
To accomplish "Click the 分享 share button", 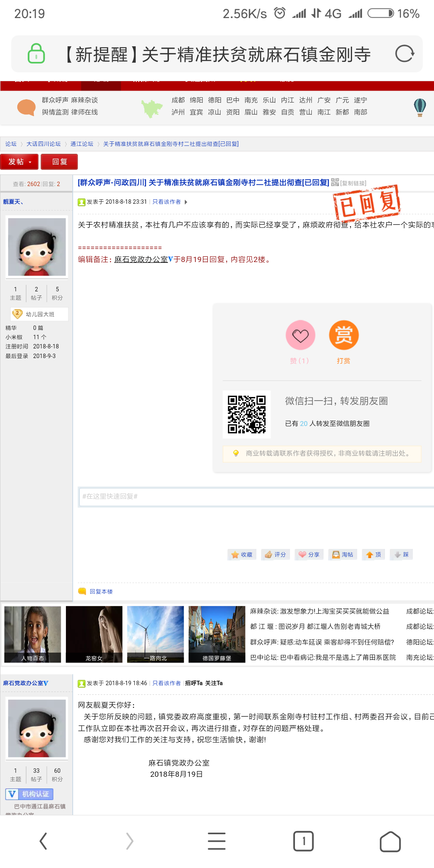I will (309, 555).
